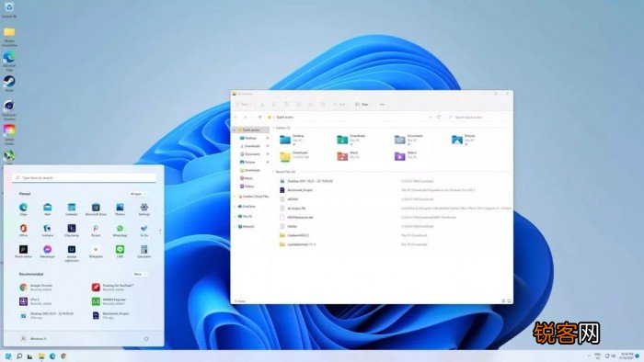Open Recycle Bin on the desktop
This screenshot has width=644, height=362.
pos(9,10)
